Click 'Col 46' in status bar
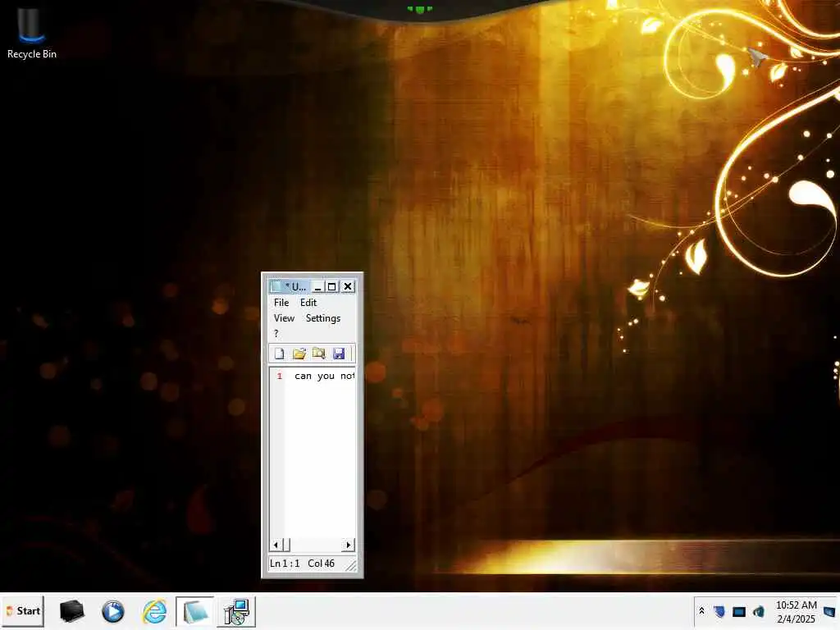Viewport: 840px width, 630px height. click(321, 564)
